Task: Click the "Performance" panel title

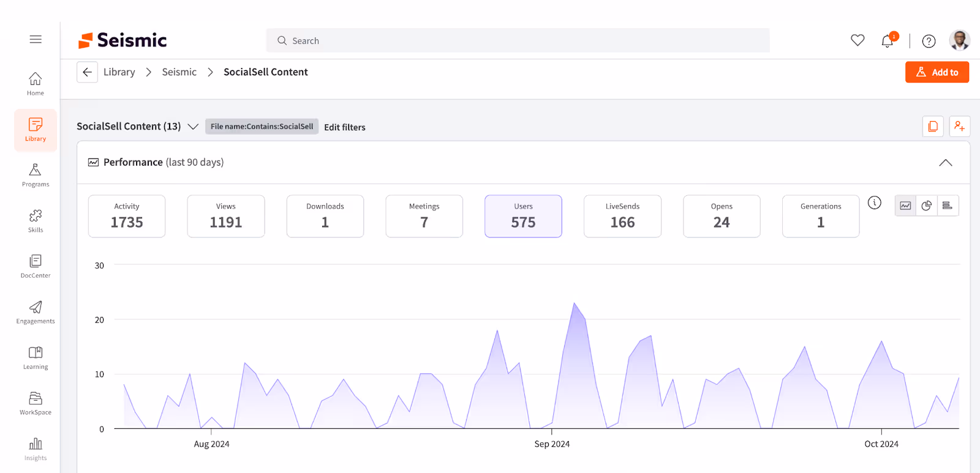Action: [133, 162]
